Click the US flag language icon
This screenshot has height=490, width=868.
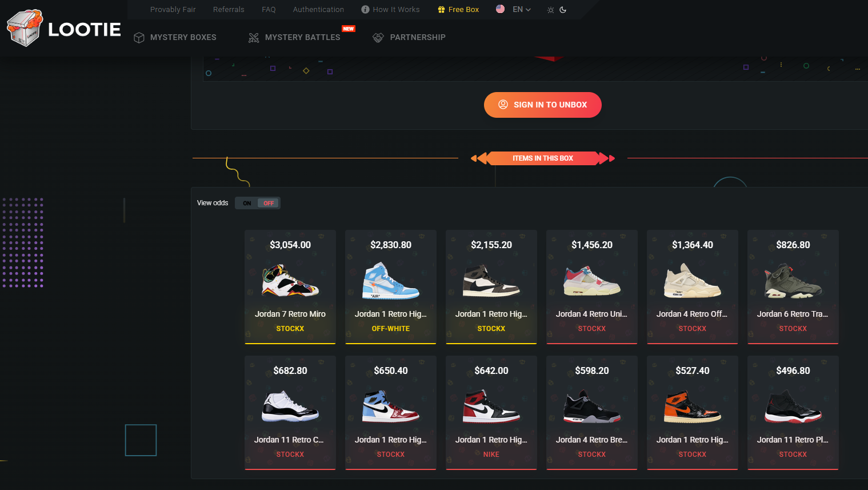(500, 9)
